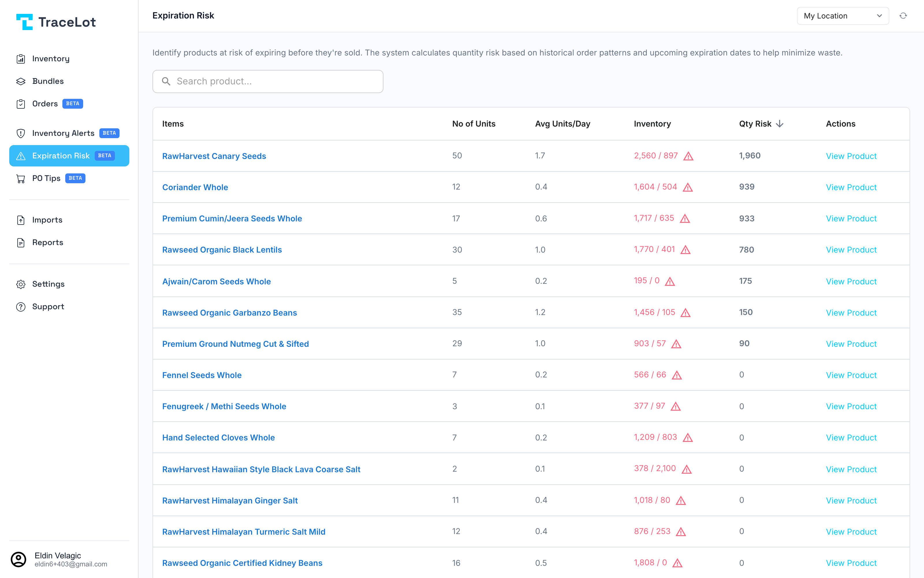Click the Search product input field
The height and width of the screenshot is (578, 924).
268,81
